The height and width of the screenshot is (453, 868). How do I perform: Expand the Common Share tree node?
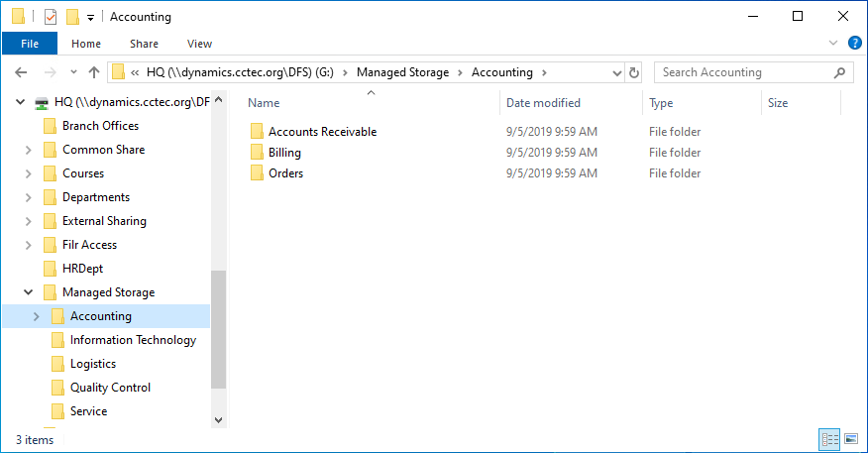click(x=28, y=150)
